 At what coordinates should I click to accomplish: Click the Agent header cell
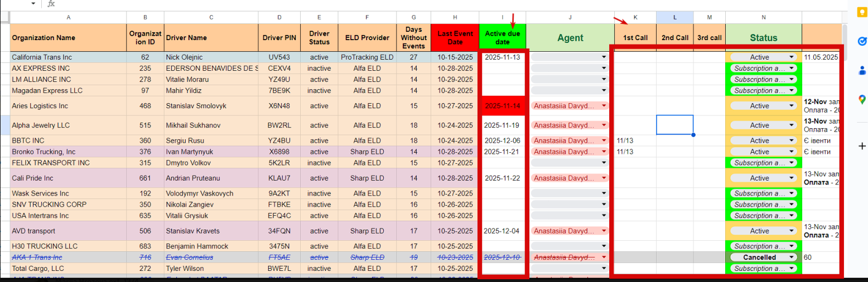point(570,38)
